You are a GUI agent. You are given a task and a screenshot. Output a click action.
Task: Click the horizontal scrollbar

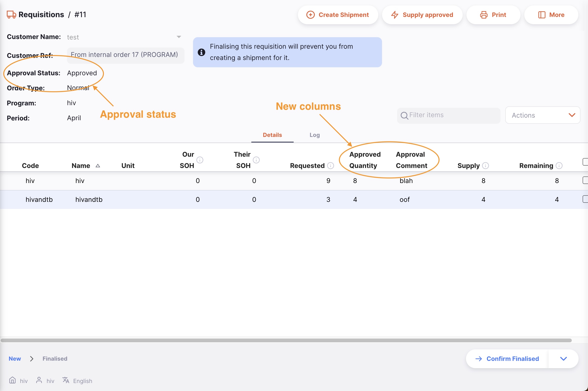point(286,340)
